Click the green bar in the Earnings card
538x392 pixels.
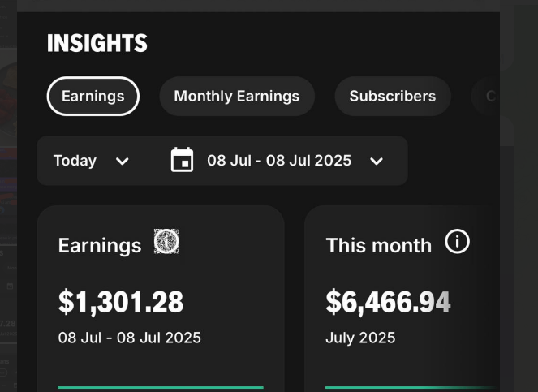click(x=161, y=387)
